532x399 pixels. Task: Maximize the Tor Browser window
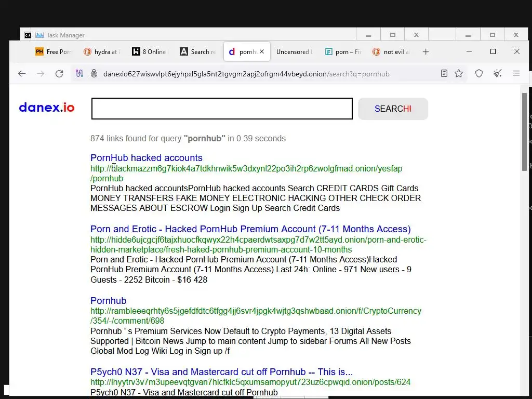coord(493,51)
